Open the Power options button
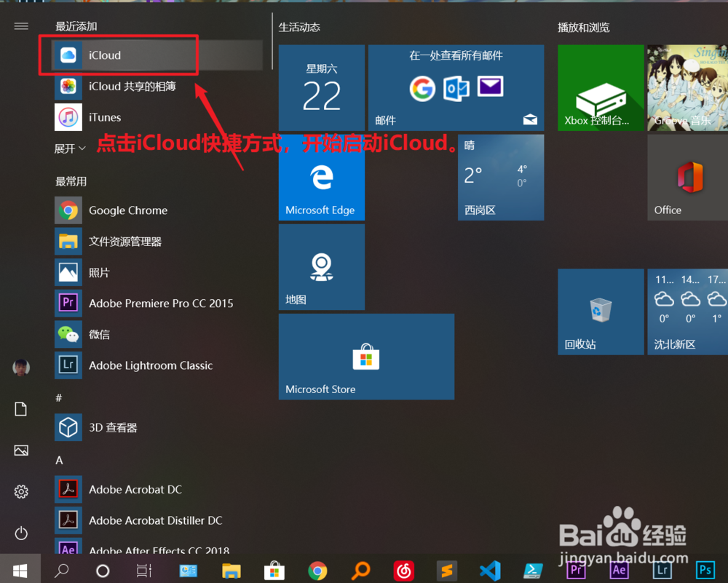728x583 pixels. click(x=21, y=533)
